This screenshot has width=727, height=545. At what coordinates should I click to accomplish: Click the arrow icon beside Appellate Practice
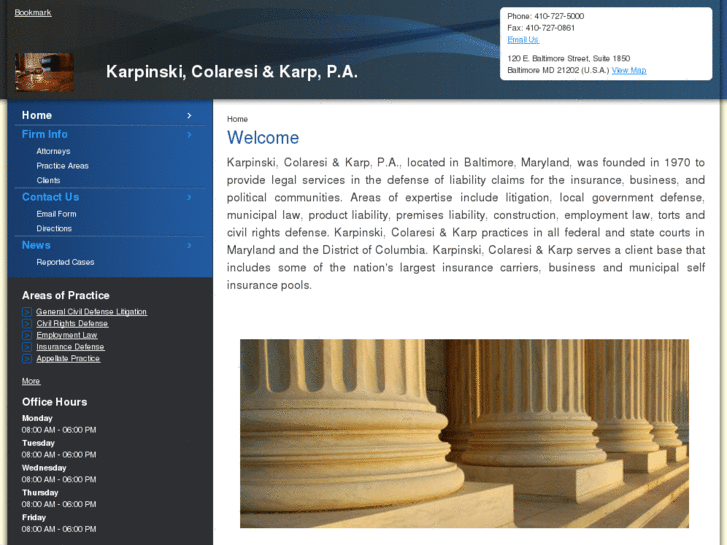click(x=27, y=359)
